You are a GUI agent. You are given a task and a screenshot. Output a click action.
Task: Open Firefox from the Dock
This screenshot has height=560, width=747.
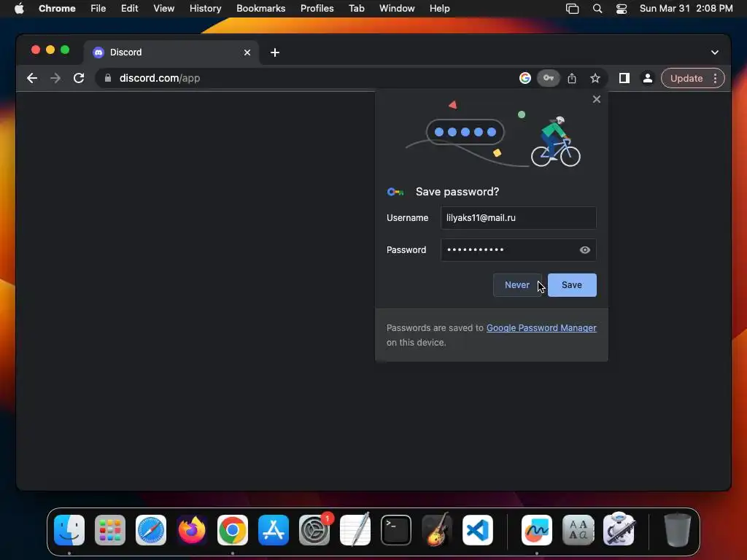[x=192, y=530]
